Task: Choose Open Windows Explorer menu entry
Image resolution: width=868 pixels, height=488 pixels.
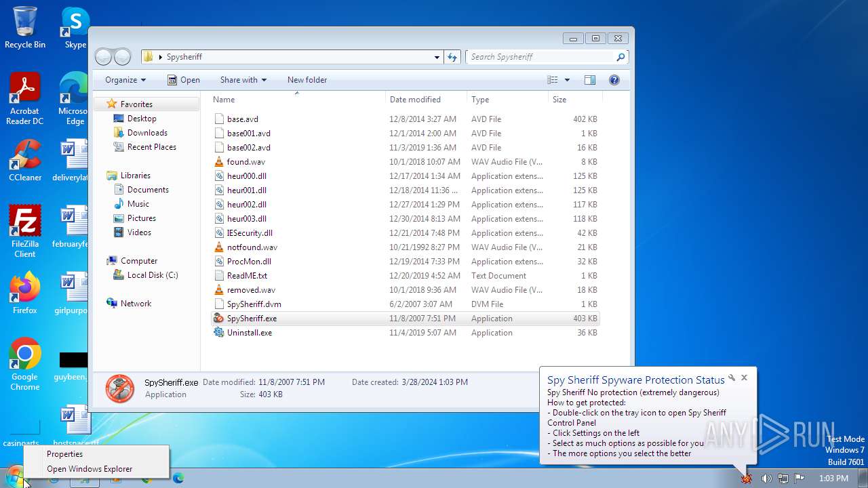Action: tap(96, 469)
